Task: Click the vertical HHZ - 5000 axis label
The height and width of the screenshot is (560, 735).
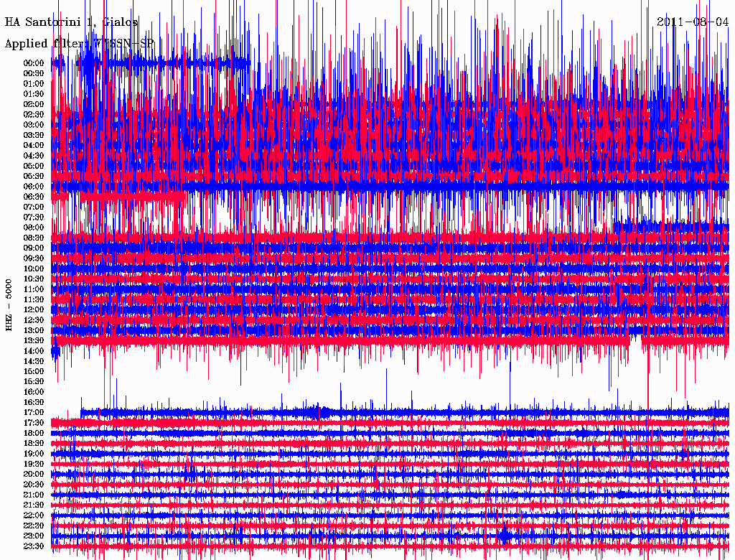Action: point(9,304)
